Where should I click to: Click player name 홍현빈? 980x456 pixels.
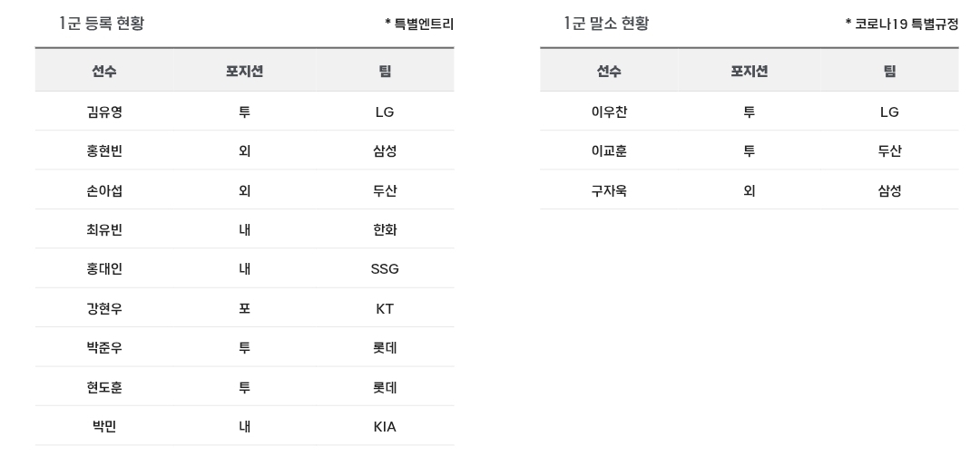coord(104,151)
